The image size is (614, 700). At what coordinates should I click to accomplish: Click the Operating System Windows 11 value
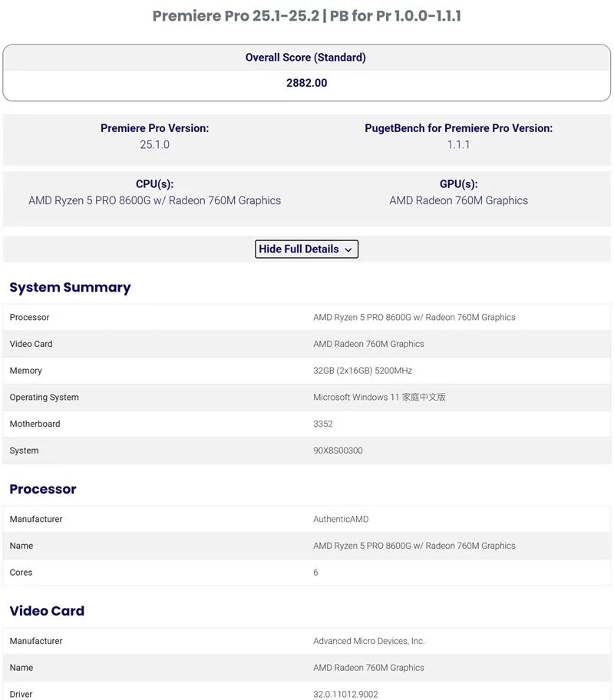pyautogui.click(x=379, y=398)
